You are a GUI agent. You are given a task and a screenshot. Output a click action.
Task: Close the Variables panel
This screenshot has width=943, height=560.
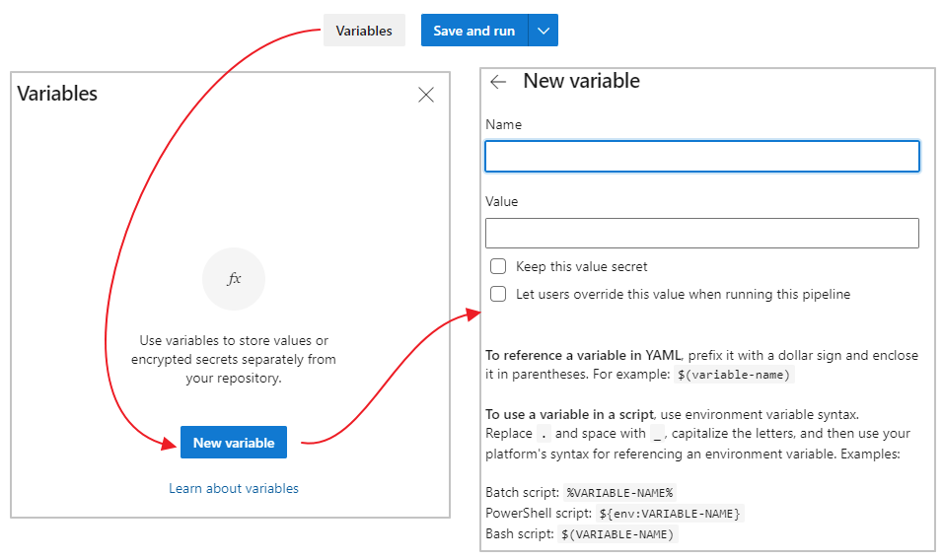click(x=426, y=95)
